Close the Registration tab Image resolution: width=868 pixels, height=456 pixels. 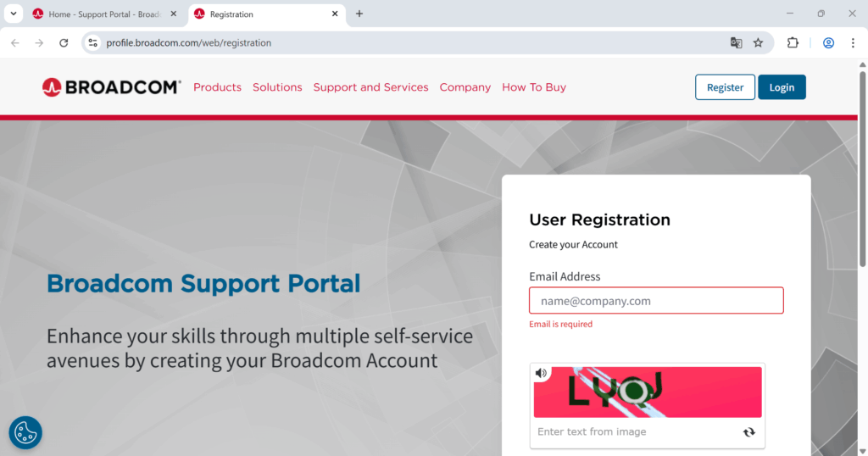pyautogui.click(x=335, y=14)
